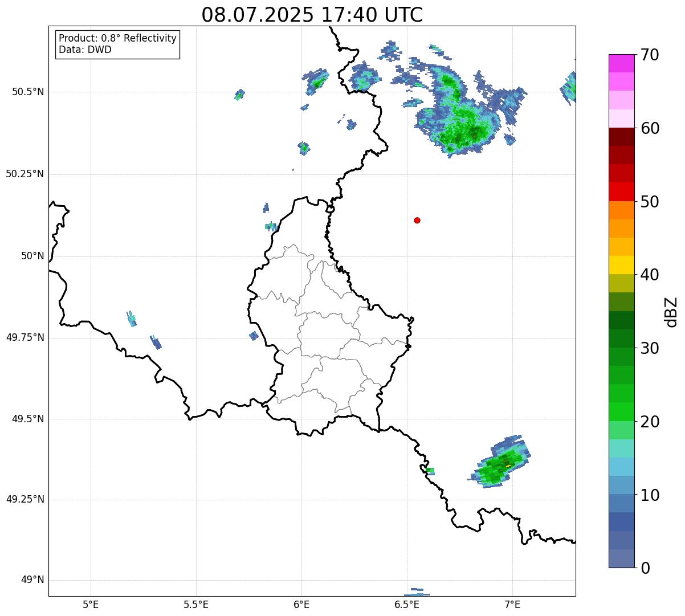Click the title '08.07.2025 17:40 UTC'

point(312,15)
